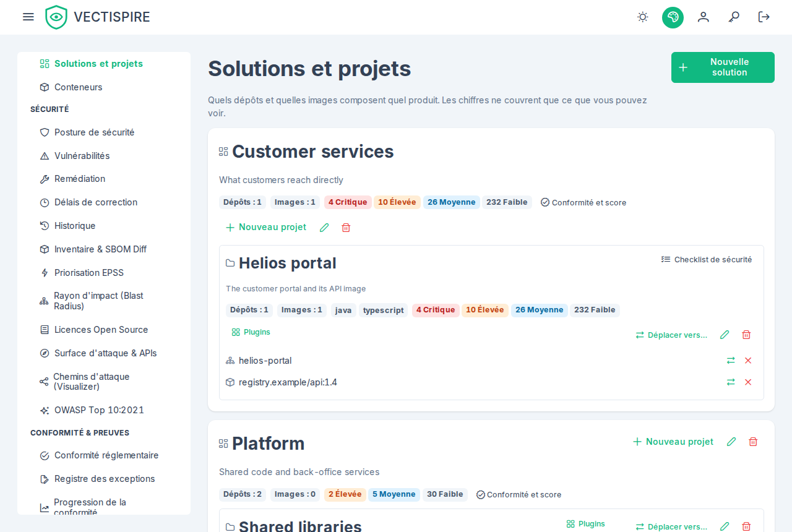Image resolution: width=792 pixels, height=532 pixels.
Task: Create a Nouvelle solution
Action: (x=723, y=67)
